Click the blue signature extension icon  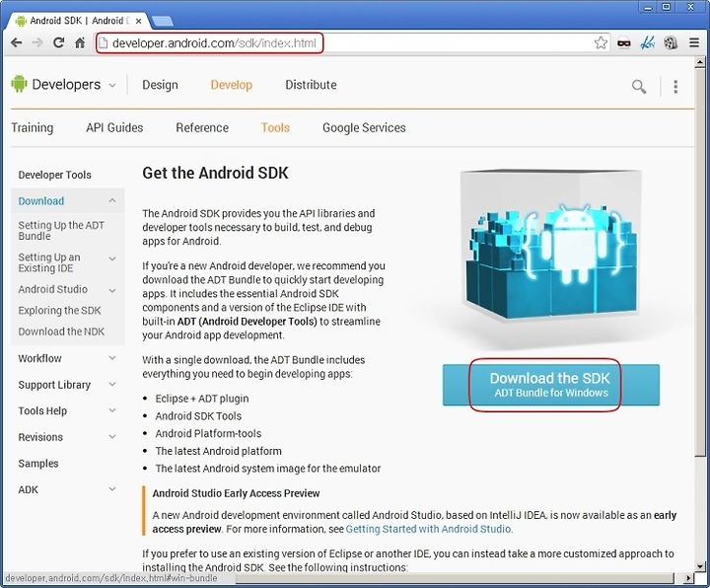648,42
